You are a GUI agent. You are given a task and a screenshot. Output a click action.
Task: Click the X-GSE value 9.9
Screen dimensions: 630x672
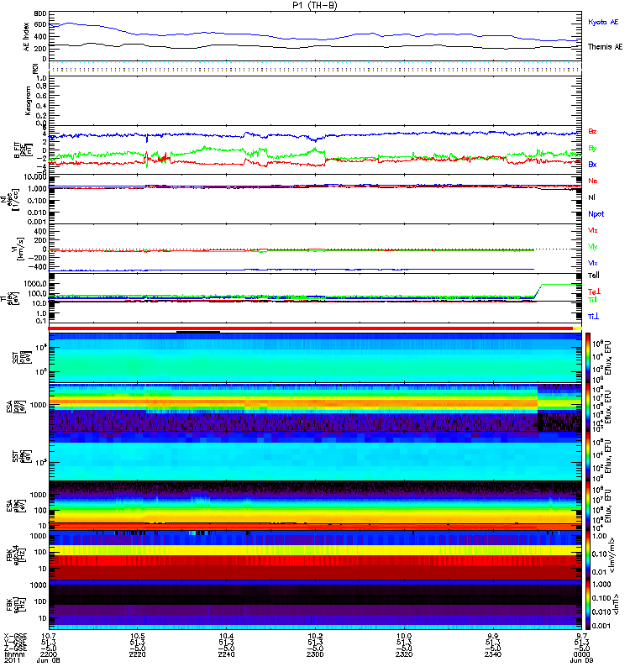click(x=493, y=636)
